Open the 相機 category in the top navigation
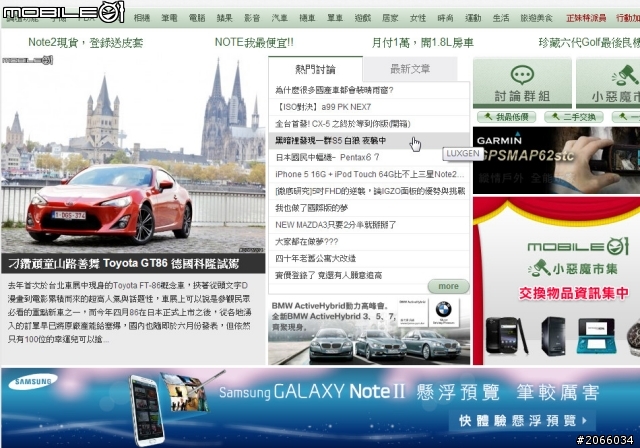Image resolution: width=640 pixels, height=448 pixels. point(142,18)
